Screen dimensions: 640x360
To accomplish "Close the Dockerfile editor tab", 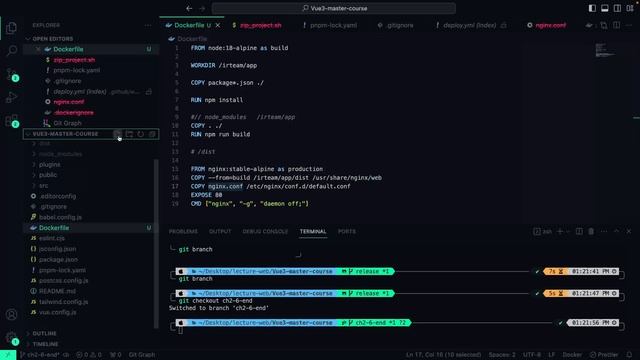I will click(x=218, y=25).
